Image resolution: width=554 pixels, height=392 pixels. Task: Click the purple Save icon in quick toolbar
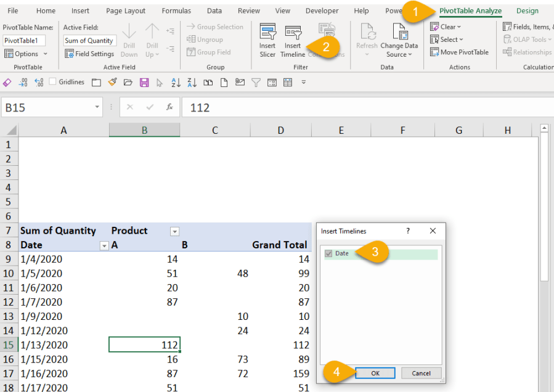point(144,83)
